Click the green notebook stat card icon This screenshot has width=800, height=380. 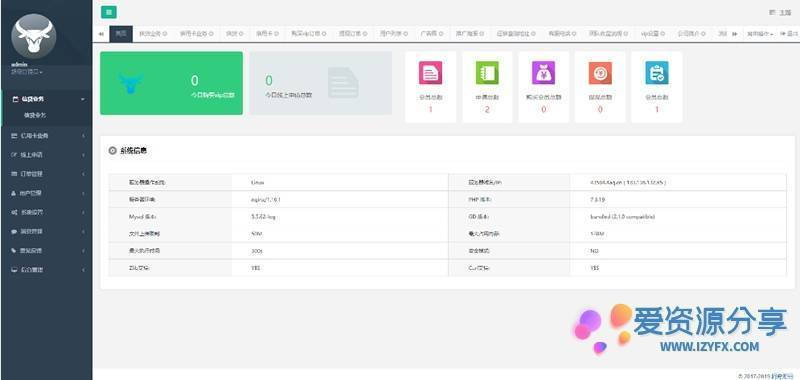(487, 72)
